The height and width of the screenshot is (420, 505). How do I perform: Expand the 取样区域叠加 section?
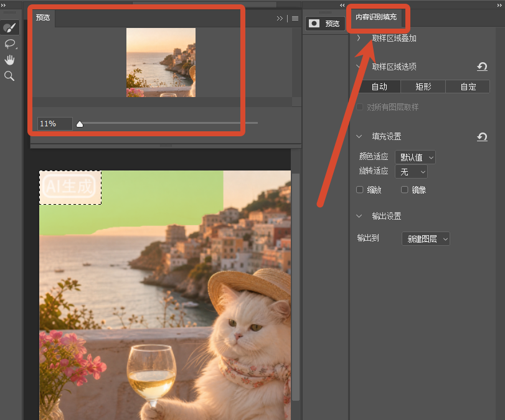click(x=359, y=39)
